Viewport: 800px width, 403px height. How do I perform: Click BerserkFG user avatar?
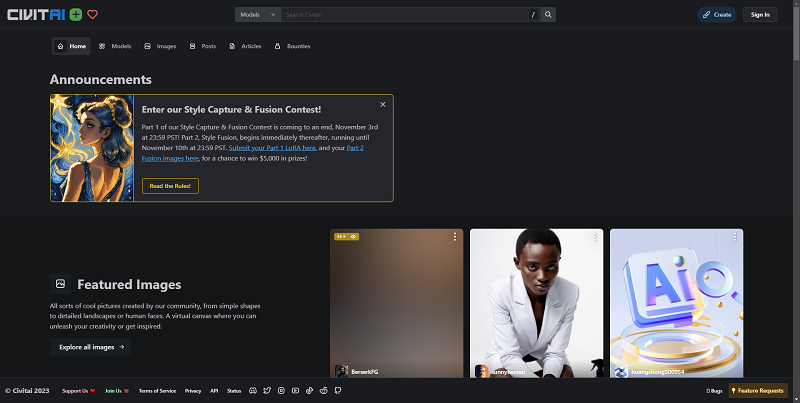(341, 371)
